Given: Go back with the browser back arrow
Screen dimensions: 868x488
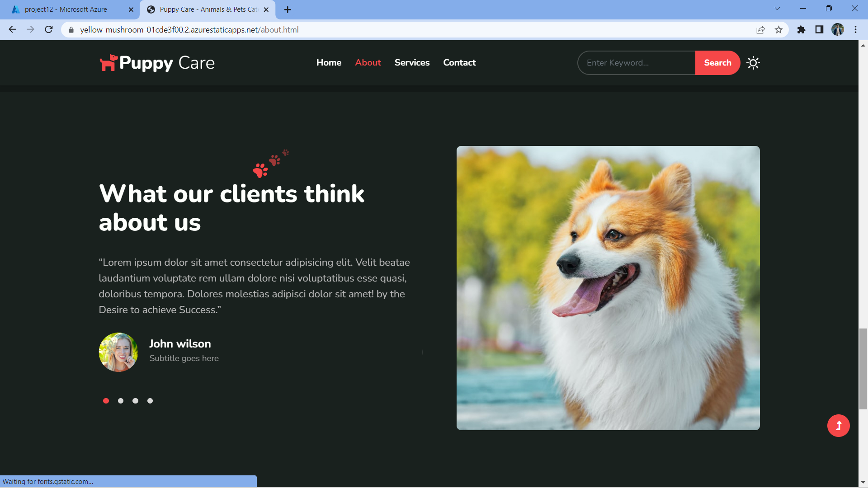Looking at the screenshot, I should (12, 30).
